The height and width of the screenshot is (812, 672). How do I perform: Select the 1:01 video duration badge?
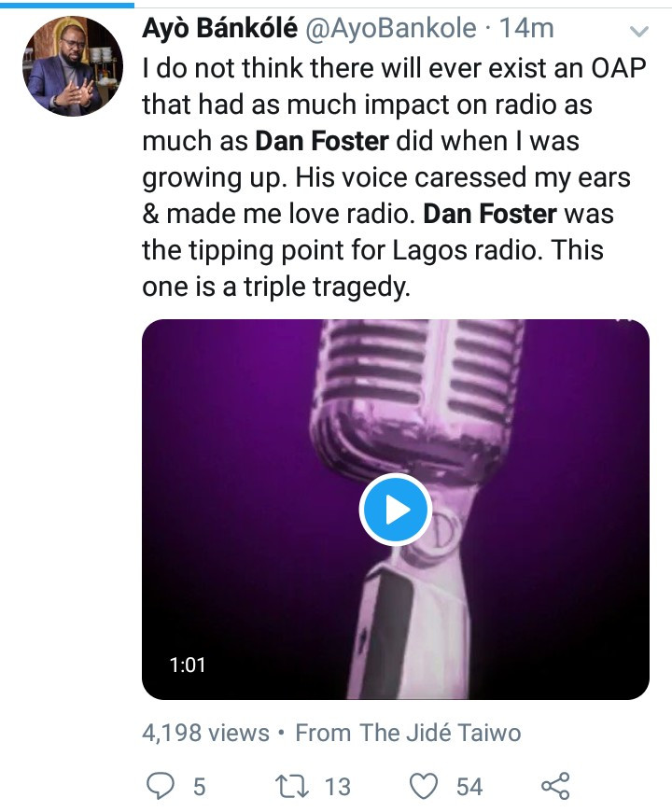click(x=188, y=665)
